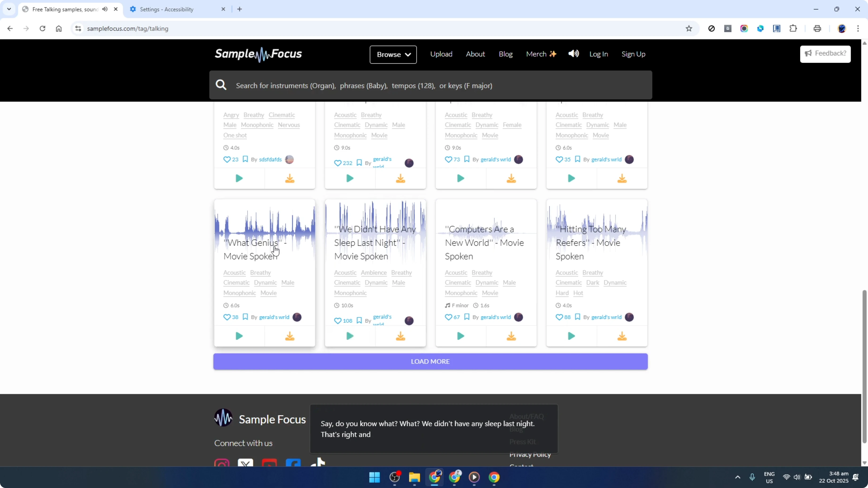
Task: Open a new browser tab
Action: [240, 9]
